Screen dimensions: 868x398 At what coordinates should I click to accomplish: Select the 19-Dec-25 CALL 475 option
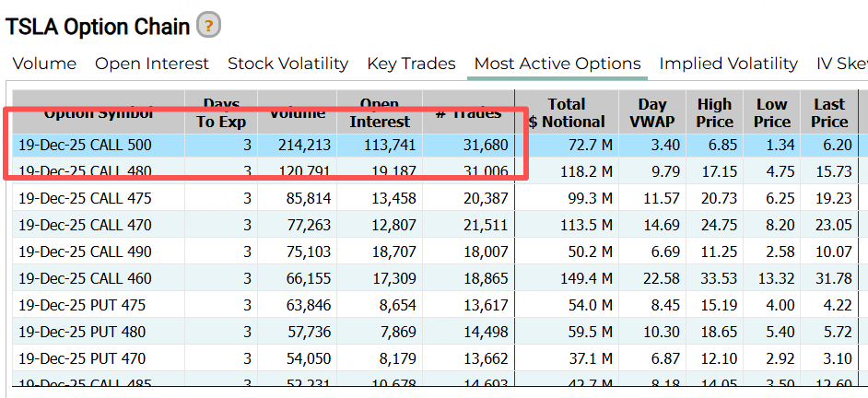point(85,198)
